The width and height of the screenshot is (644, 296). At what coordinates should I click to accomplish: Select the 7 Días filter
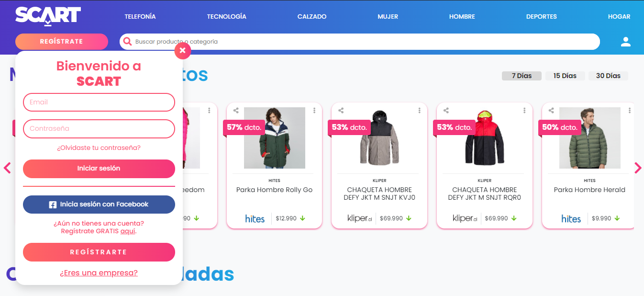[522, 76]
